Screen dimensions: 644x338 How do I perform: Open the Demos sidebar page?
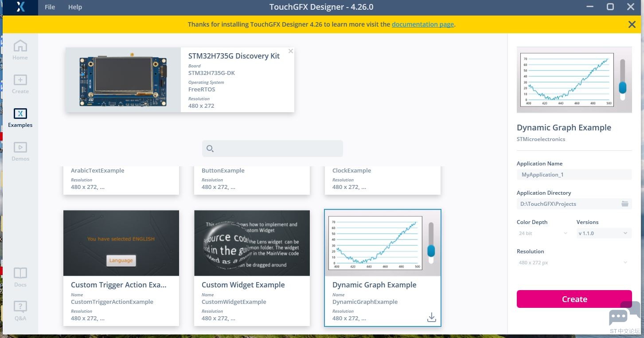(x=20, y=151)
